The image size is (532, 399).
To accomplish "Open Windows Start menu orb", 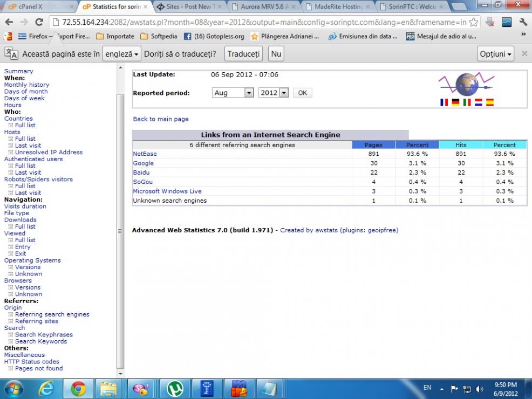I will pos(13,389).
